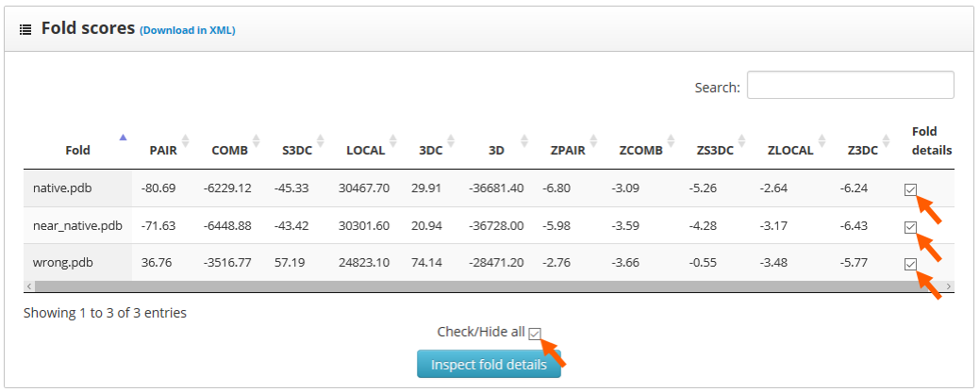This screenshot has width=980, height=392.
Task: Click ZPAIR value -6.80
Action: tap(556, 188)
